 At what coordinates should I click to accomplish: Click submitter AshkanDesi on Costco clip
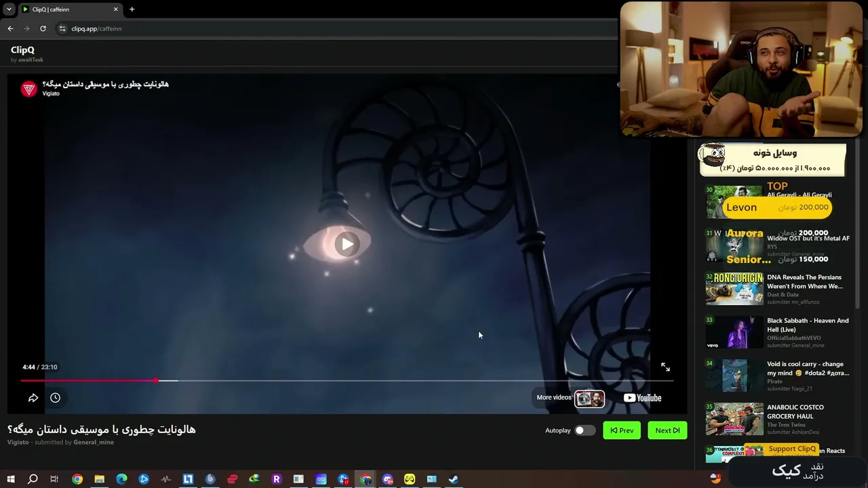[793, 432]
